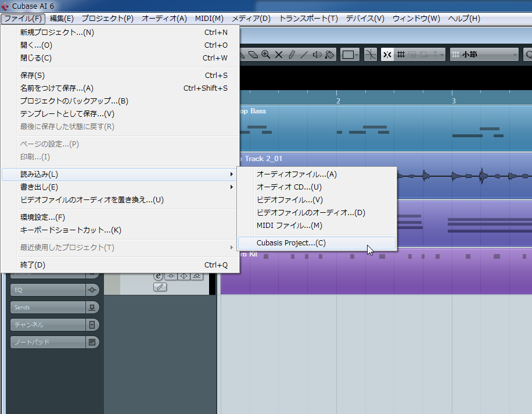Select the Bass MIDI part in arrangement
This screenshot has width=532, height=414.
[386, 129]
